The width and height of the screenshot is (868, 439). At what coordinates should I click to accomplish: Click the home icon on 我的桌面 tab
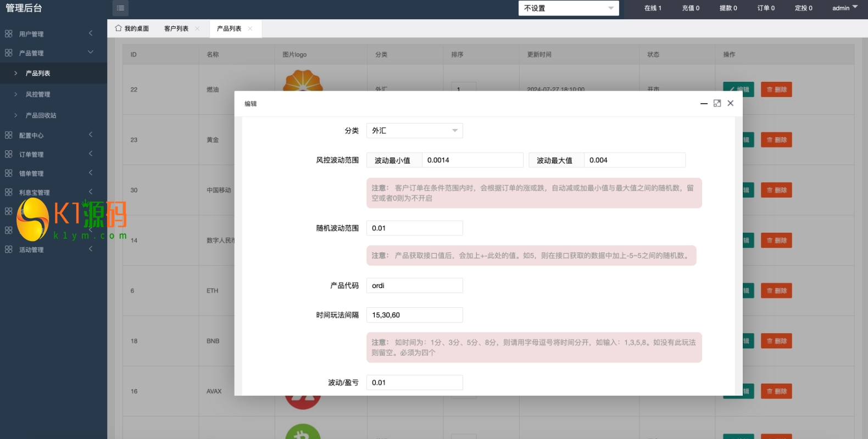pos(118,28)
